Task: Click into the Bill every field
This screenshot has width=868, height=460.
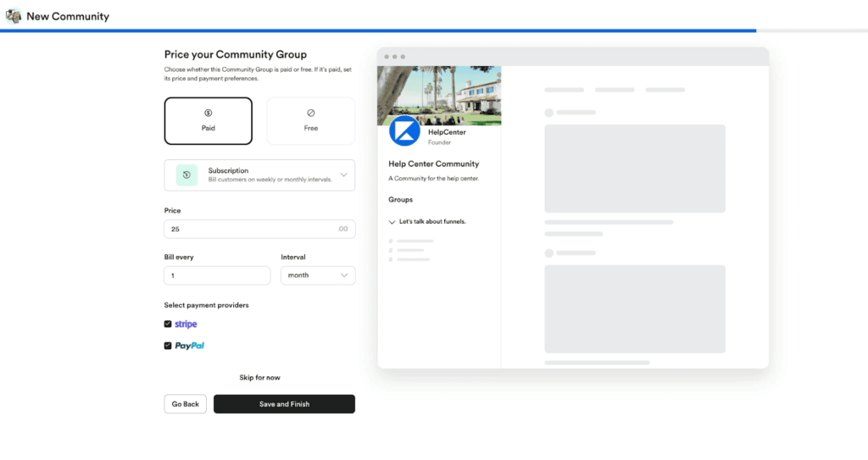Action: pos(217,275)
